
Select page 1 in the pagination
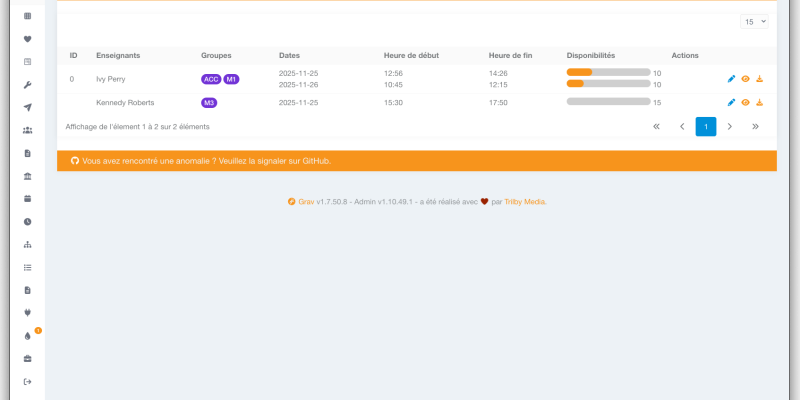[x=706, y=127]
